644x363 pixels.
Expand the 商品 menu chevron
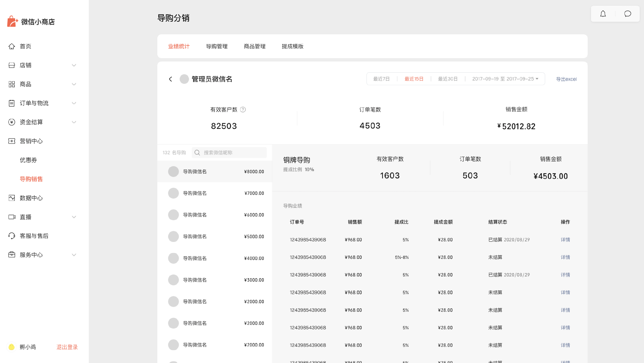(74, 84)
